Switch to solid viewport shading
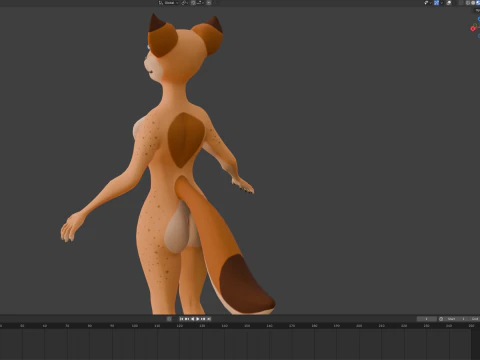 (x=473, y=3)
